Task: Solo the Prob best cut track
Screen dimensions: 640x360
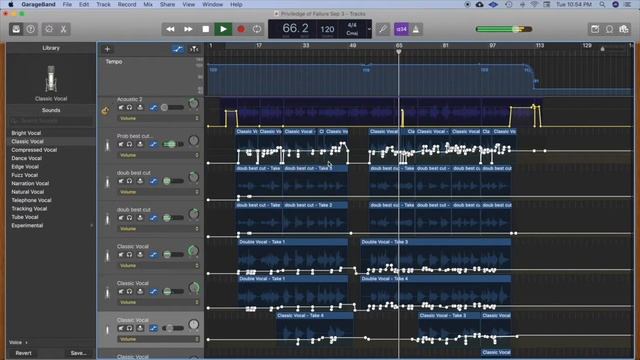Action: coord(129,144)
